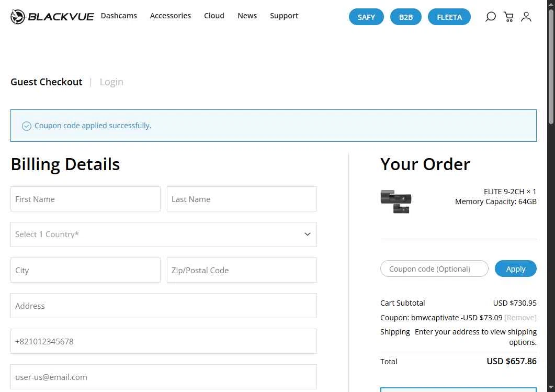Click the B2B button

pyautogui.click(x=405, y=17)
